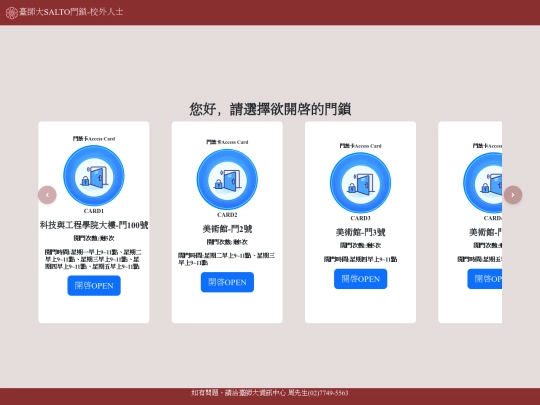This screenshot has width=540, height=405.
Task: Click the 開門時間 schedule text on CARD1
Action: (x=93, y=259)
